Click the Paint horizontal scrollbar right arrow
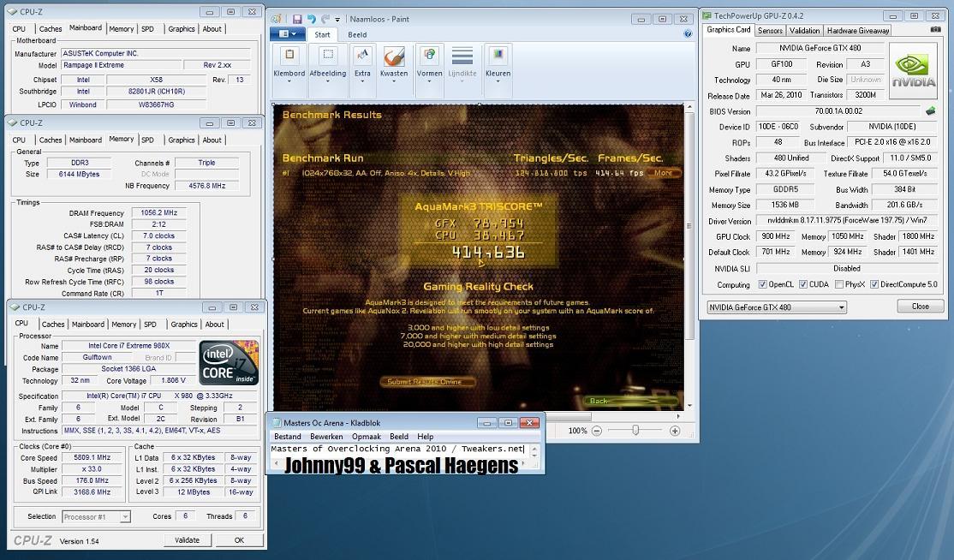 (x=678, y=416)
